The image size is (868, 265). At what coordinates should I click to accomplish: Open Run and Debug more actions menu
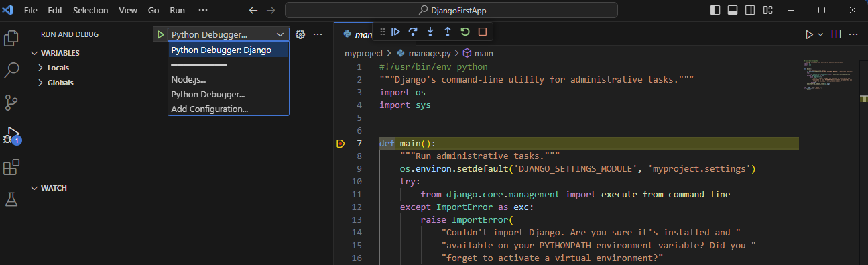318,34
